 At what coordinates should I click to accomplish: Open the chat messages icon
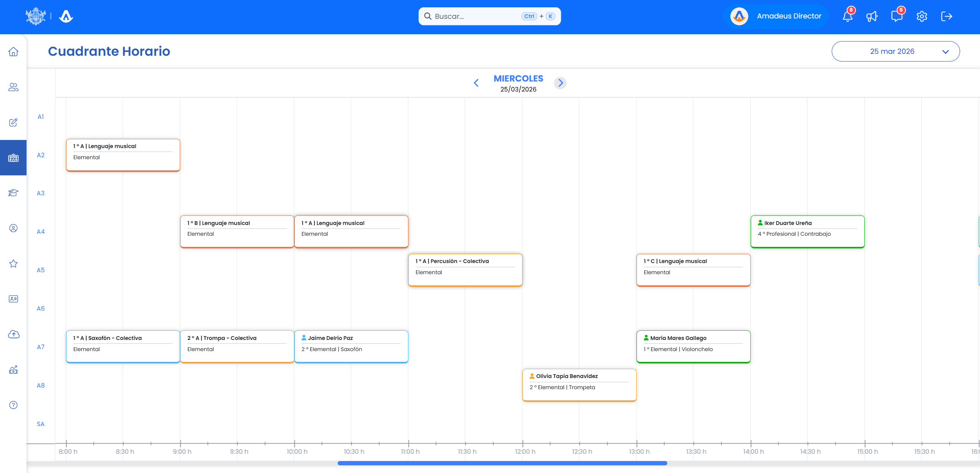coord(897,16)
